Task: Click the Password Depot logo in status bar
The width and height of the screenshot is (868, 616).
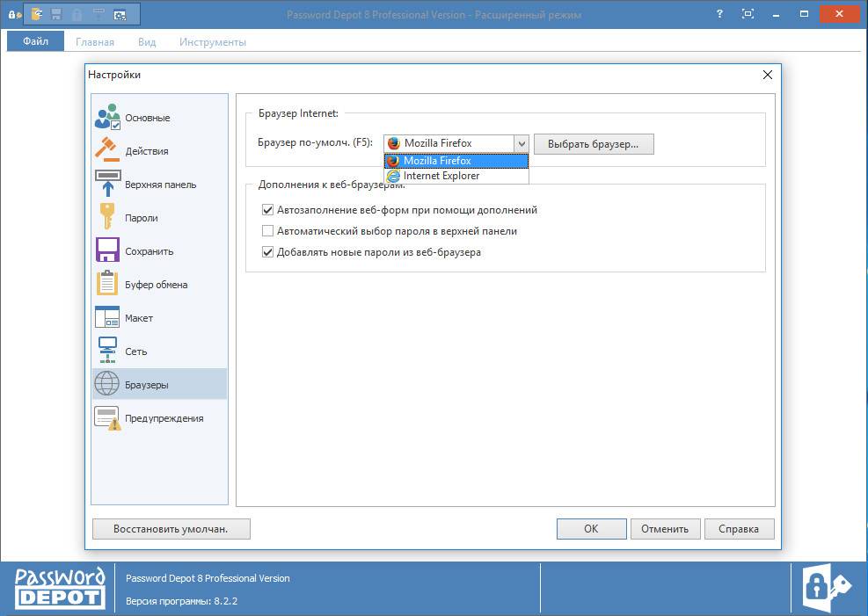Action: [x=60, y=589]
